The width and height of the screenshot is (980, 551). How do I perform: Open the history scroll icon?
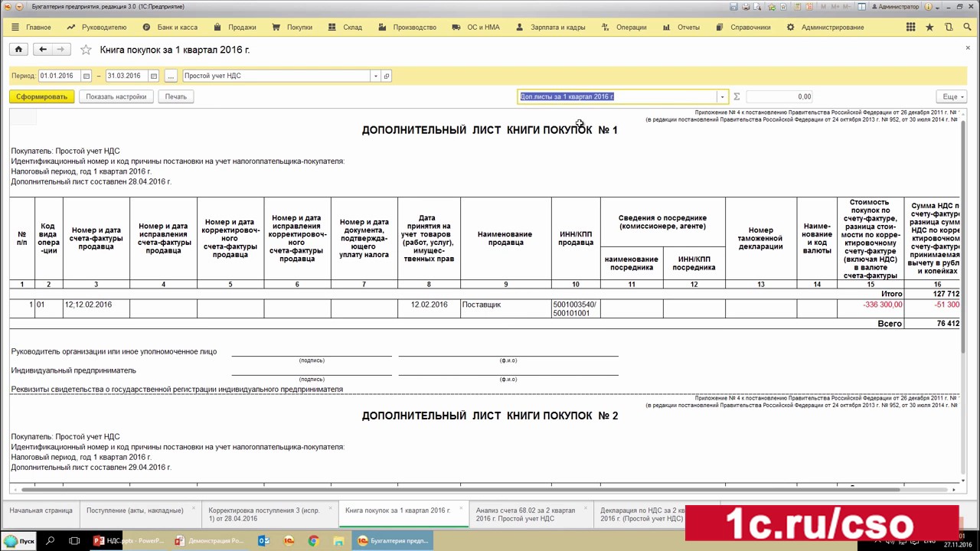click(x=948, y=27)
